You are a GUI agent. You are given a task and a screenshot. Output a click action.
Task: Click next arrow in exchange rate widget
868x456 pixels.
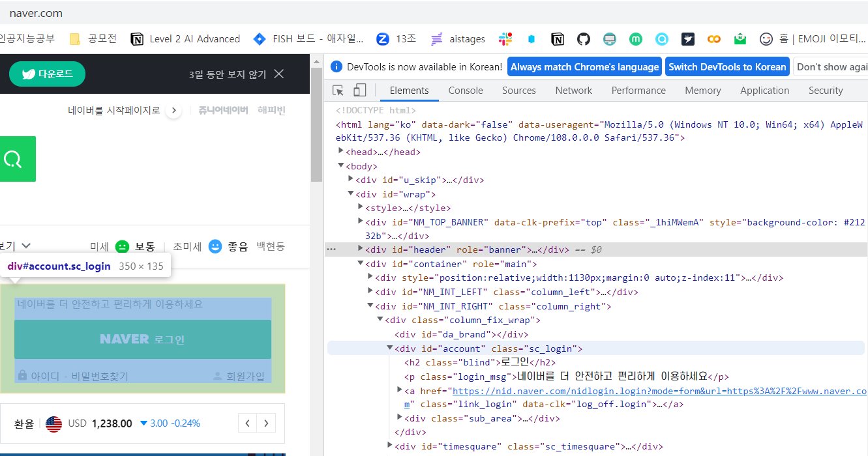click(266, 423)
